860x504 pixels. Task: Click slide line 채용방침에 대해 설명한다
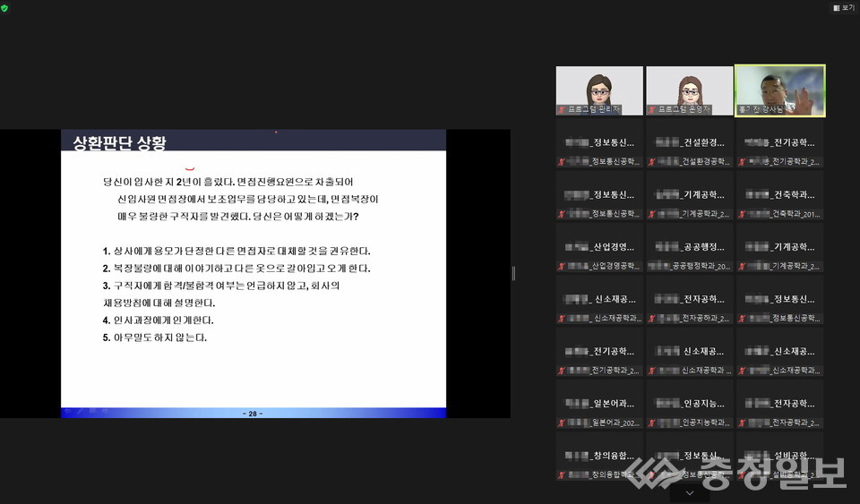(x=159, y=303)
